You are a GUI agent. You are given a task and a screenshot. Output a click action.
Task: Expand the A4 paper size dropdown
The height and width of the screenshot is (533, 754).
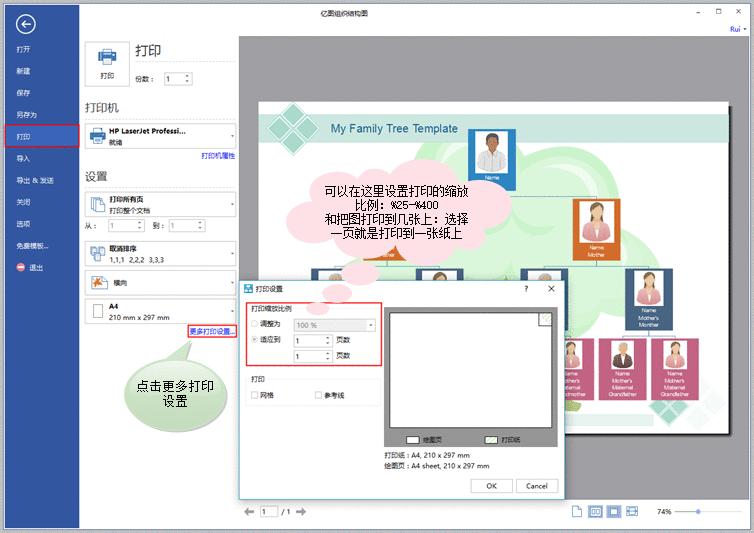tap(160, 311)
